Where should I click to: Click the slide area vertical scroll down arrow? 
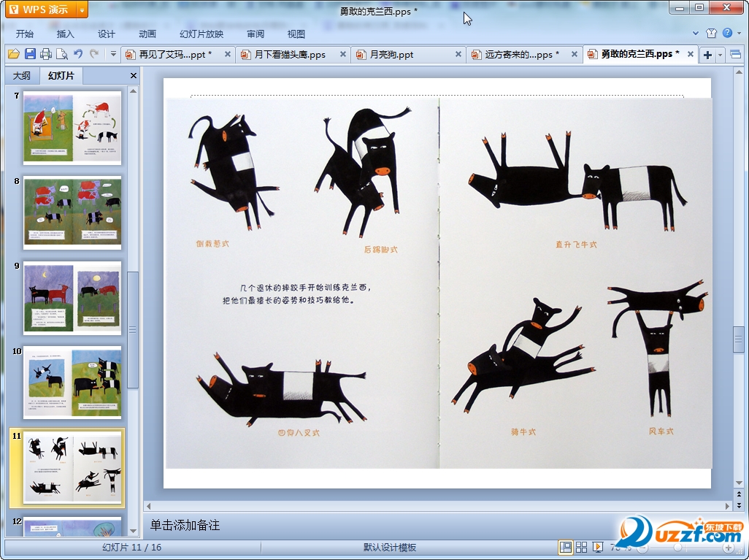click(739, 483)
